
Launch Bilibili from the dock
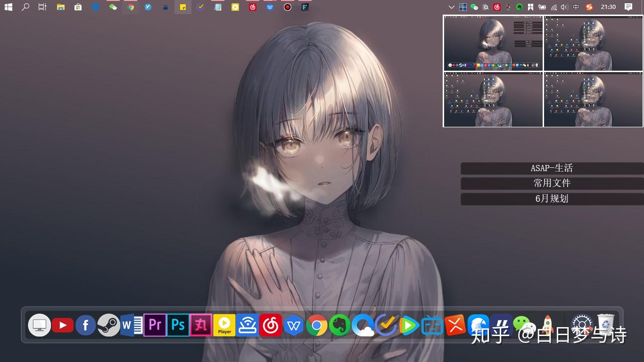pos(432,325)
